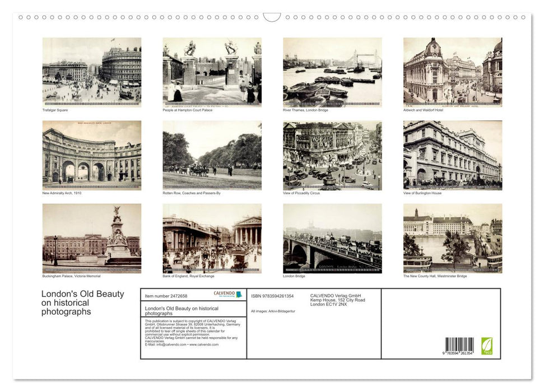
Task: Click the Piccadilly Circus photograph
Action: point(332,155)
